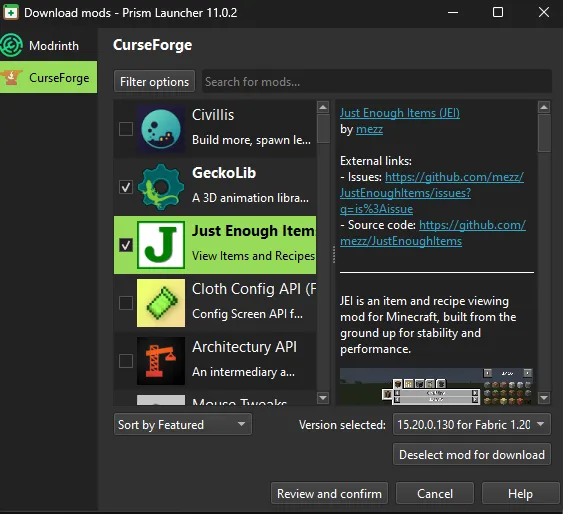Viewport: 563px width, 514px height.
Task: Click Deselect mod for download
Action: pos(471,454)
